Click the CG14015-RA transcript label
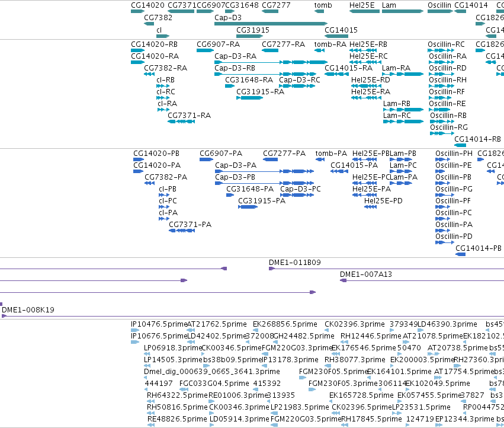This screenshot has width=504, height=428. 349,68
